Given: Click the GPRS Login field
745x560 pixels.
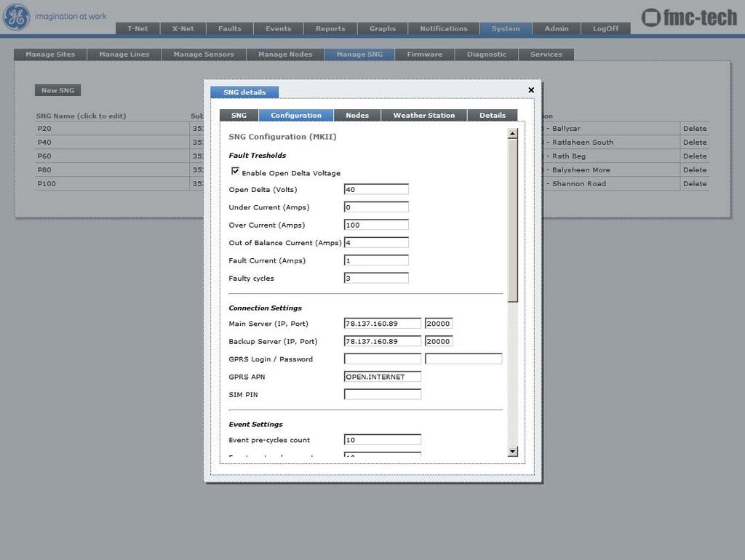Looking at the screenshot, I should 383,359.
